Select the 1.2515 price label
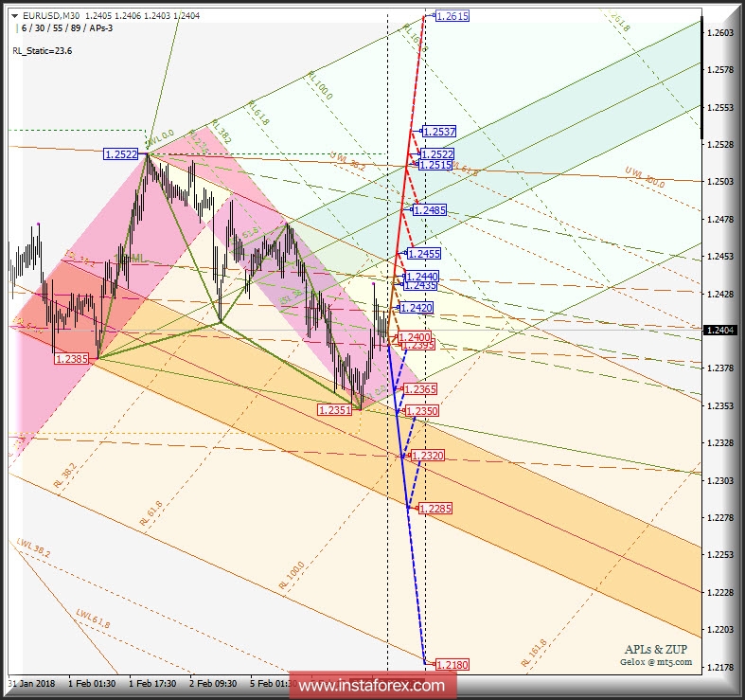745x700 pixels. pyautogui.click(x=435, y=165)
